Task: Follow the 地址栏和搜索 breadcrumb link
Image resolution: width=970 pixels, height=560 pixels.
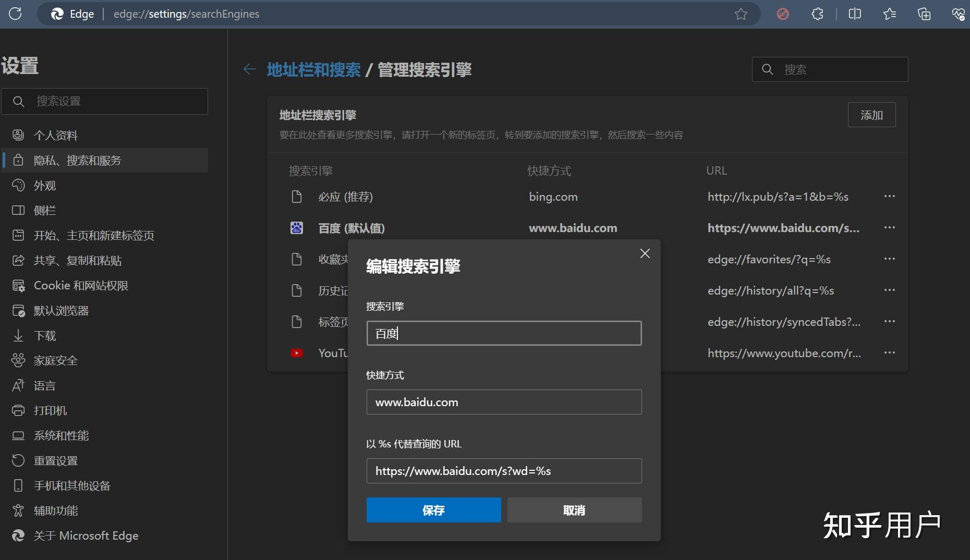Action: click(313, 69)
